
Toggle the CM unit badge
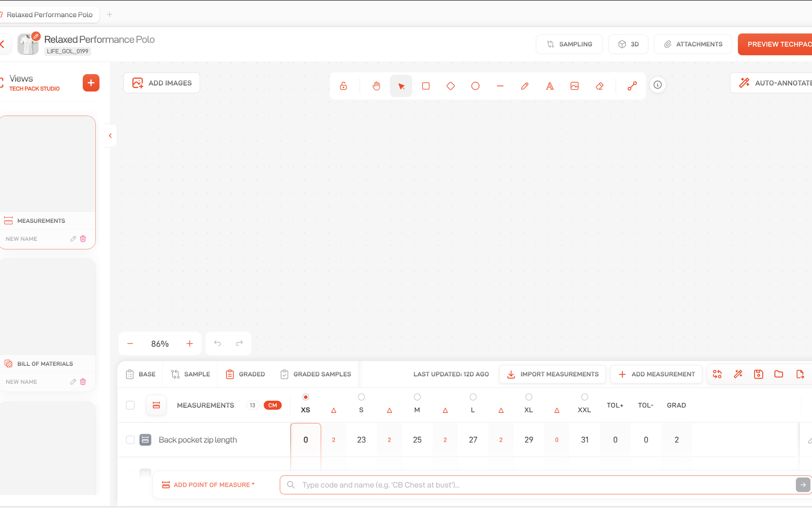273,405
